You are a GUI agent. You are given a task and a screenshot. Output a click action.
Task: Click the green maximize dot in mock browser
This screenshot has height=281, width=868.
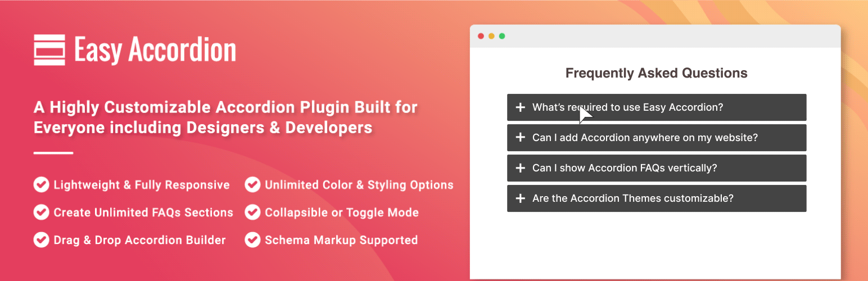pyautogui.click(x=502, y=36)
